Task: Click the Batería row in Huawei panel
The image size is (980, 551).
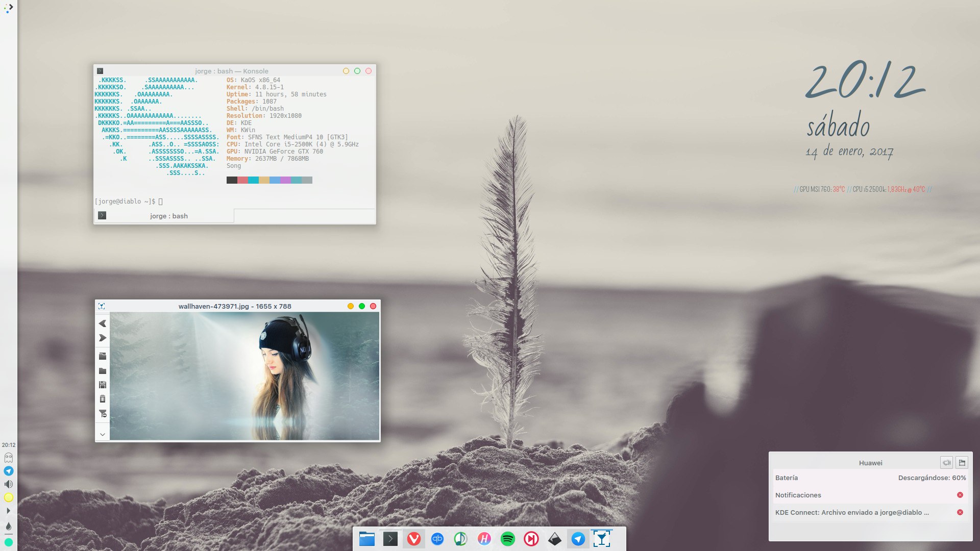Action: tap(871, 478)
